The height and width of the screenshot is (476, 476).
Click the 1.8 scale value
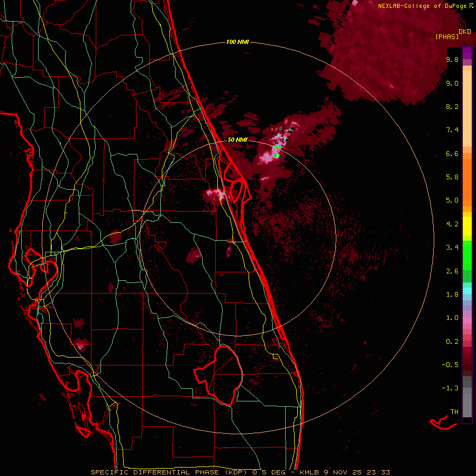(452, 295)
